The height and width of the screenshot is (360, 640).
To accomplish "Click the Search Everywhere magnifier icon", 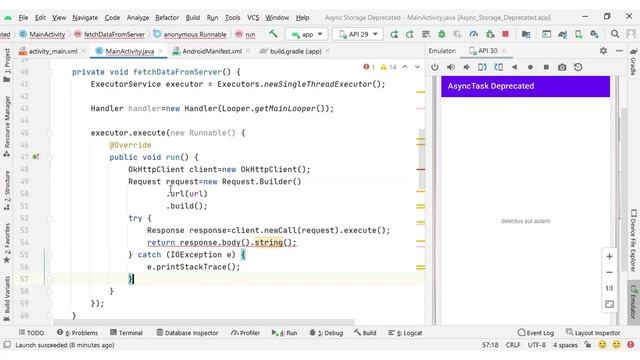I will click(x=615, y=34).
